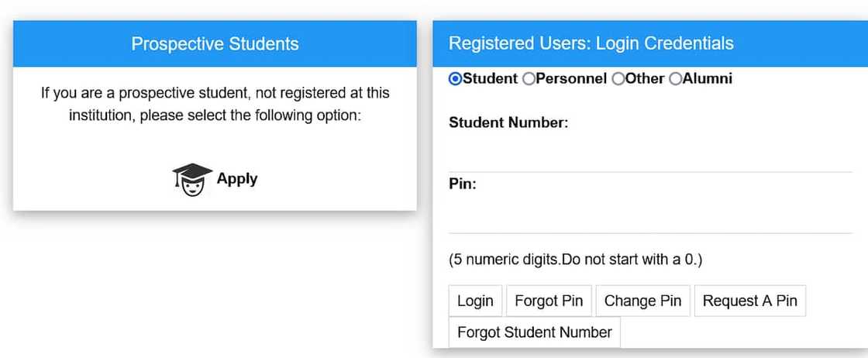Focus the Student Number input field

point(649,153)
